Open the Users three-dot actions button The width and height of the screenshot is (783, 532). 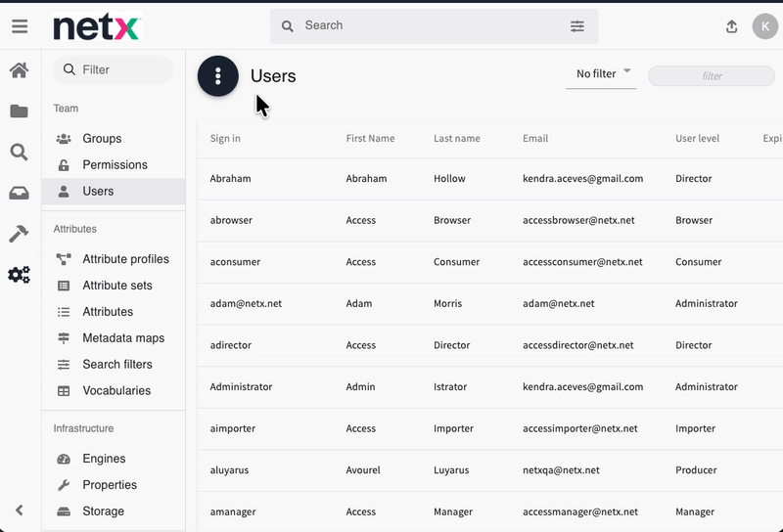click(218, 76)
